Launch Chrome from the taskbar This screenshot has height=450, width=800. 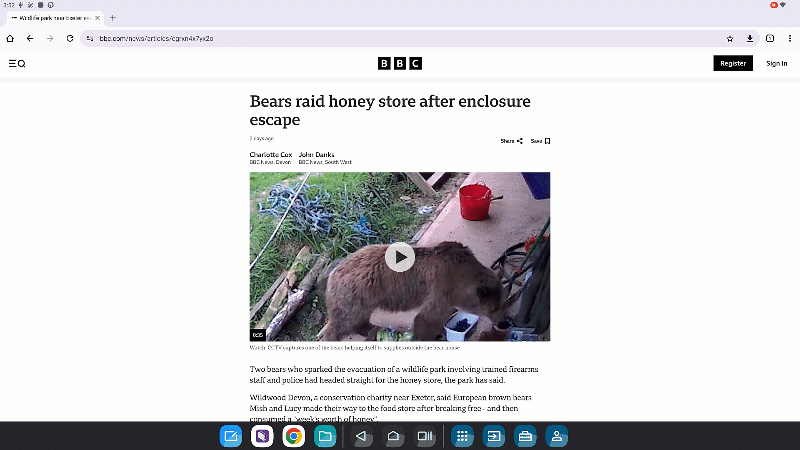293,436
